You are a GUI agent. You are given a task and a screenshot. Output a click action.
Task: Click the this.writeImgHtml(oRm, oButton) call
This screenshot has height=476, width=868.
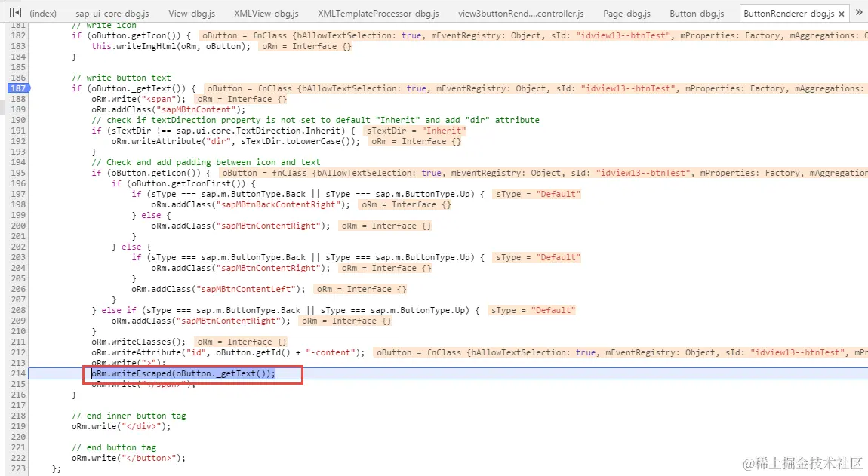point(171,47)
